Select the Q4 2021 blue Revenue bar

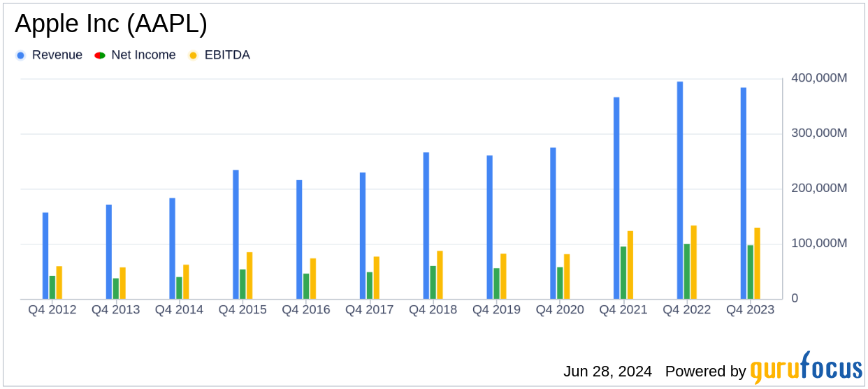[x=616, y=198]
